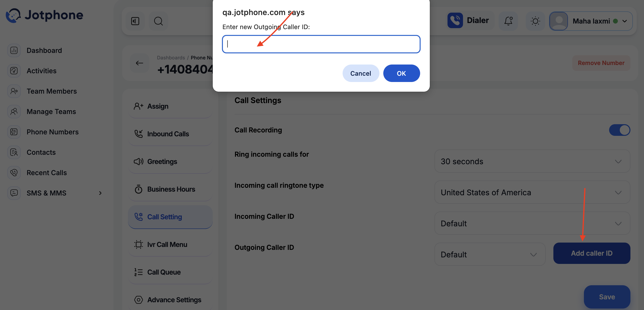Open the Outgoing Caller ID Default dropdown

click(x=490, y=254)
